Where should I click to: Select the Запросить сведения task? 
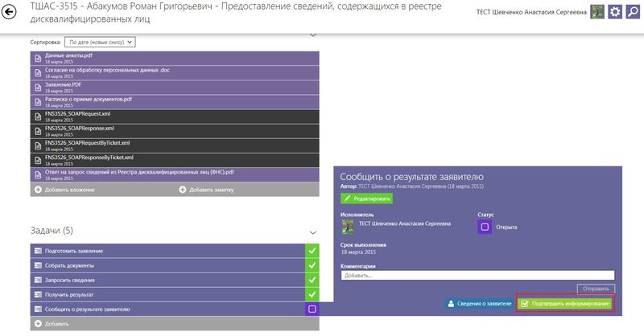(x=167, y=280)
